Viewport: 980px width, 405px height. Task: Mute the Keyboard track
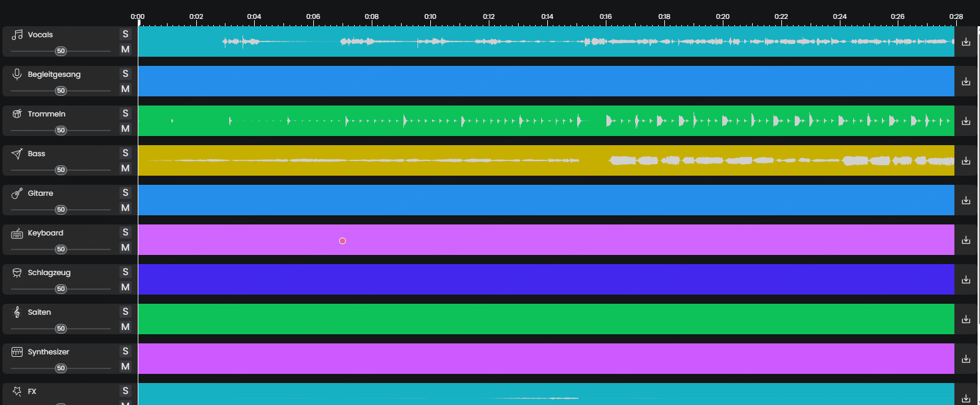pos(126,248)
